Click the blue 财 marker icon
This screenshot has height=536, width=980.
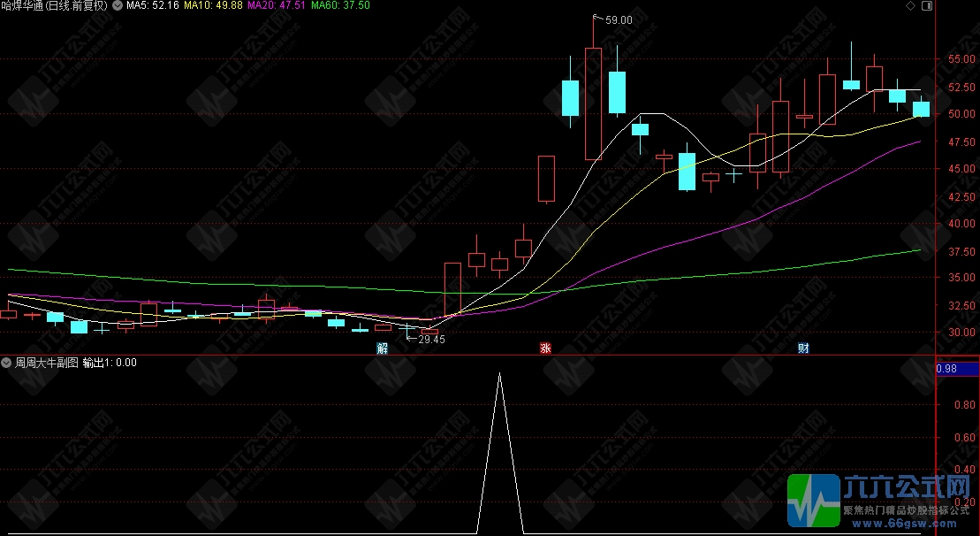(804, 348)
